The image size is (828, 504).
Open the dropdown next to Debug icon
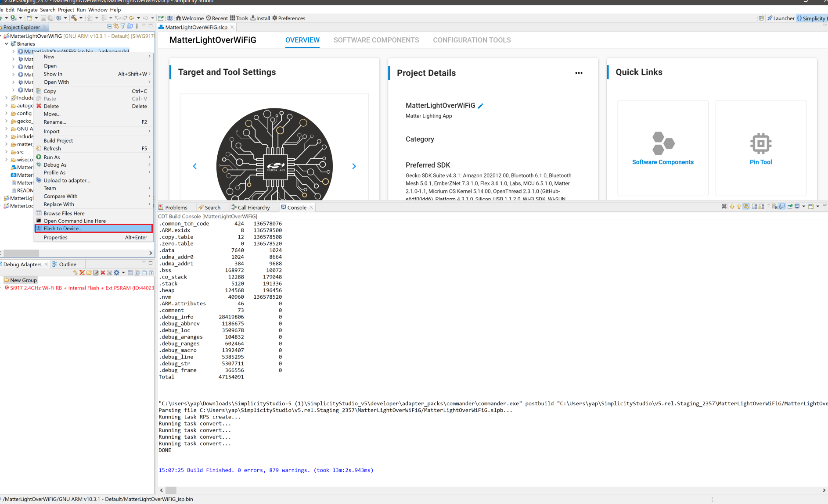pos(7,18)
